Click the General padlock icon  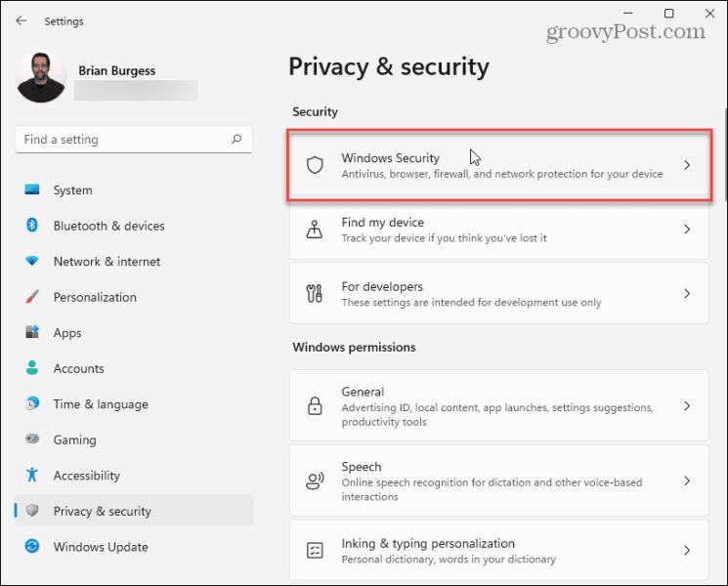[x=315, y=405]
